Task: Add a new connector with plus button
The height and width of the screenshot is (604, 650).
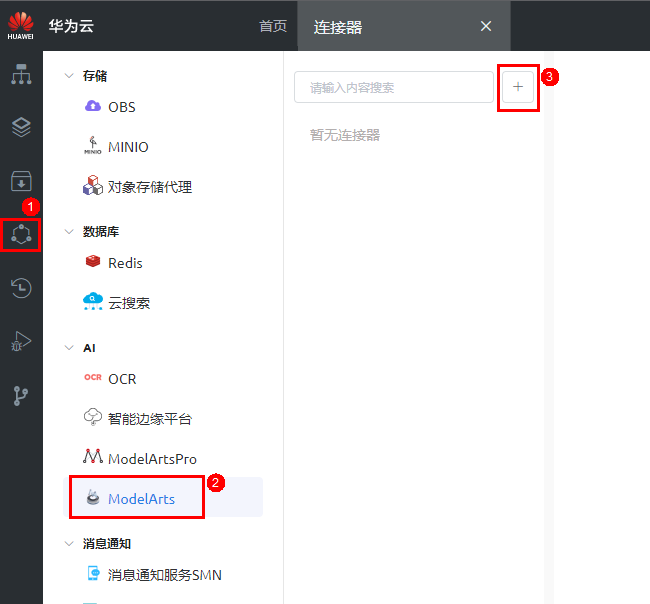Action: point(518,87)
